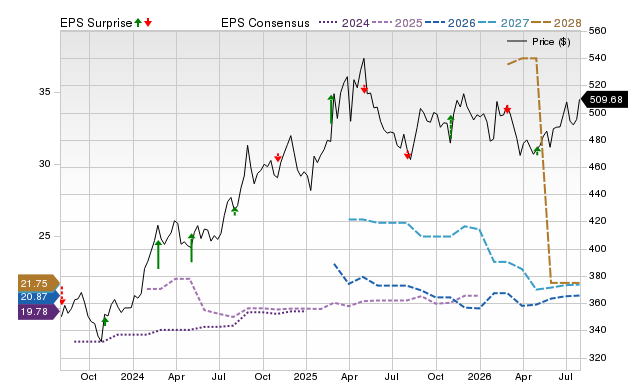Click the EPS Consensus legend title

265,23
